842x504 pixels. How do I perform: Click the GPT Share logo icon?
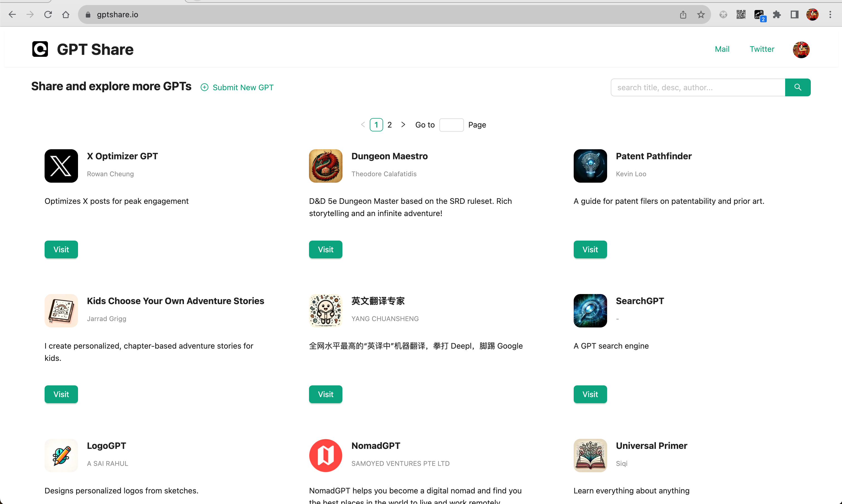click(x=40, y=49)
